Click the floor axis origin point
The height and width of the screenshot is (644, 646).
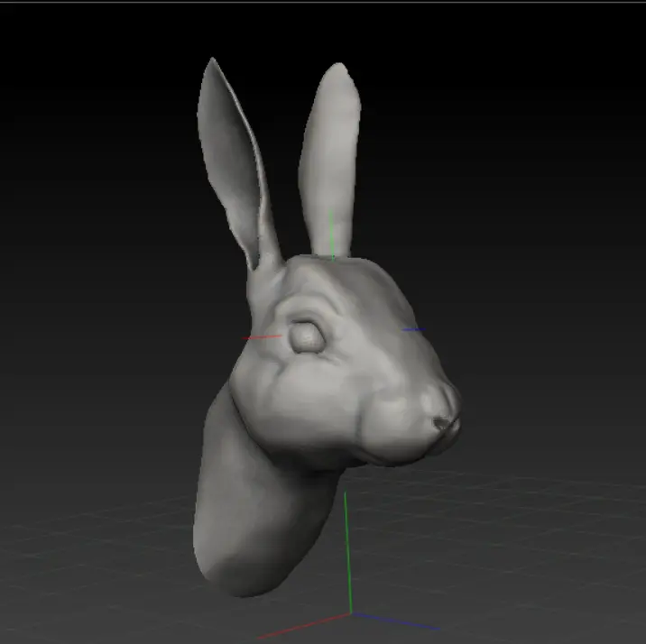coord(351,614)
